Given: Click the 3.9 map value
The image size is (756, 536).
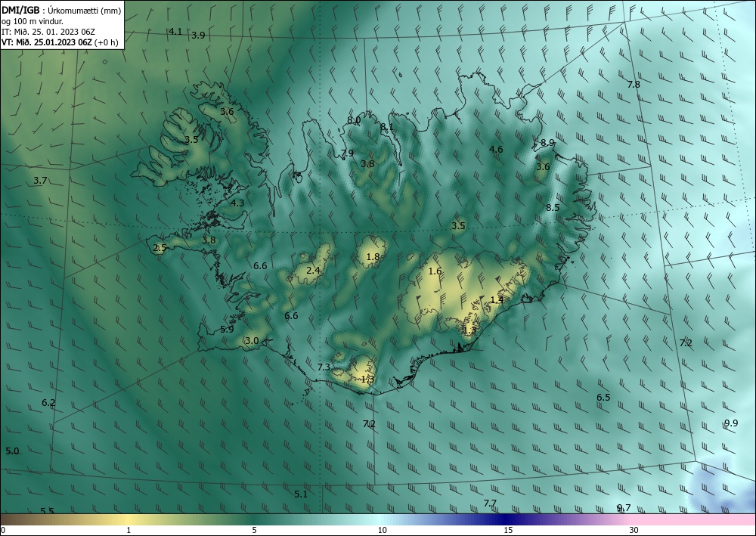Looking at the screenshot, I should [198, 35].
